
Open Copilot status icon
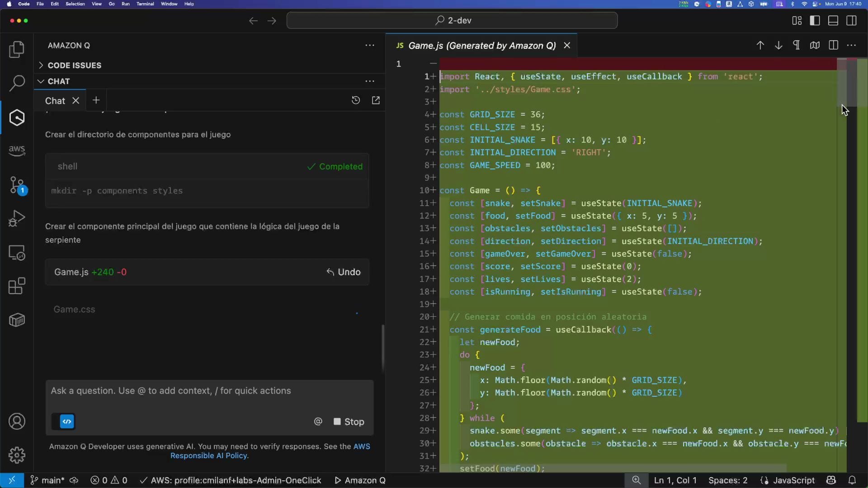(x=831, y=480)
